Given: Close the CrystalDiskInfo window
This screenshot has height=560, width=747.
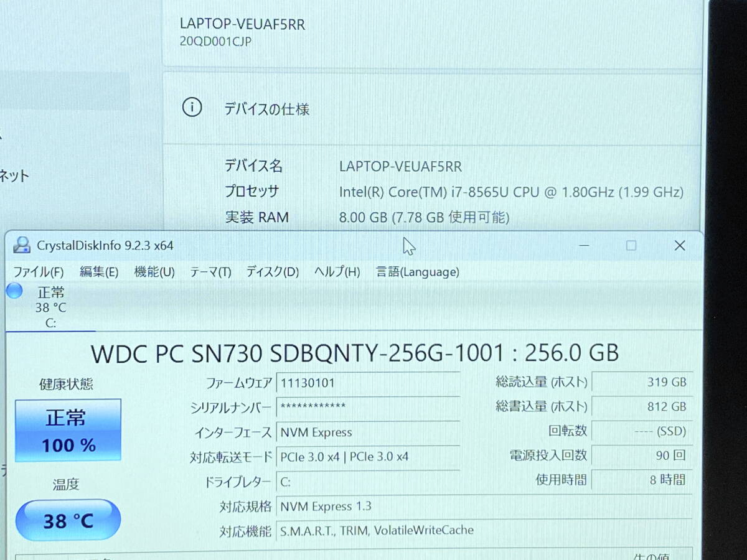Looking at the screenshot, I should click(x=680, y=245).
